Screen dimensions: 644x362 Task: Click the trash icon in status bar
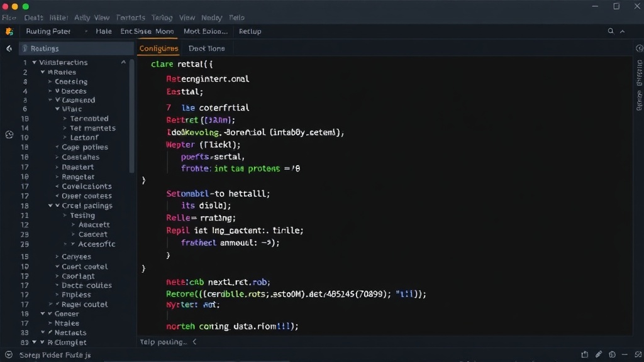[612, 354]
